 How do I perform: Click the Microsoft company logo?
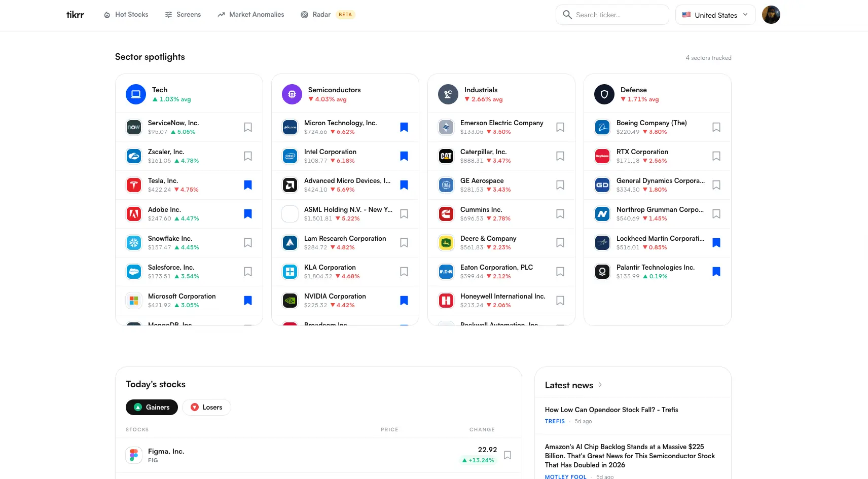point(134,301)
